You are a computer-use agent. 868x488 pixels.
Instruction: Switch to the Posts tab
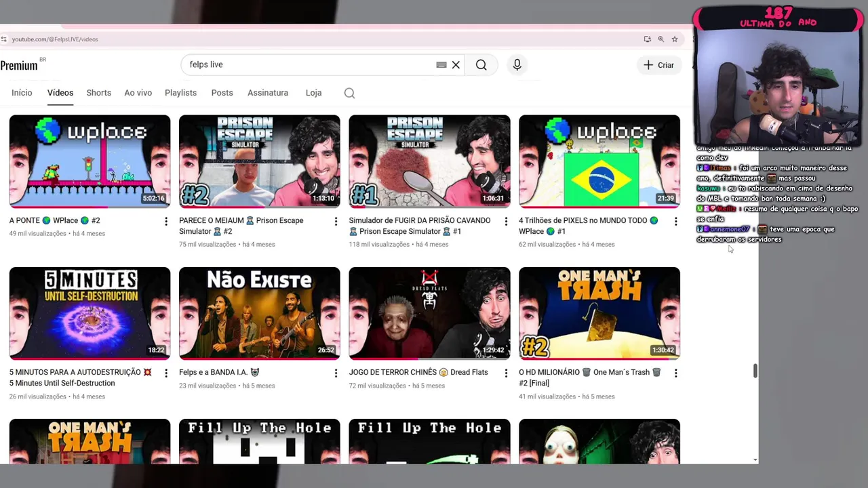tap(222, 93)
